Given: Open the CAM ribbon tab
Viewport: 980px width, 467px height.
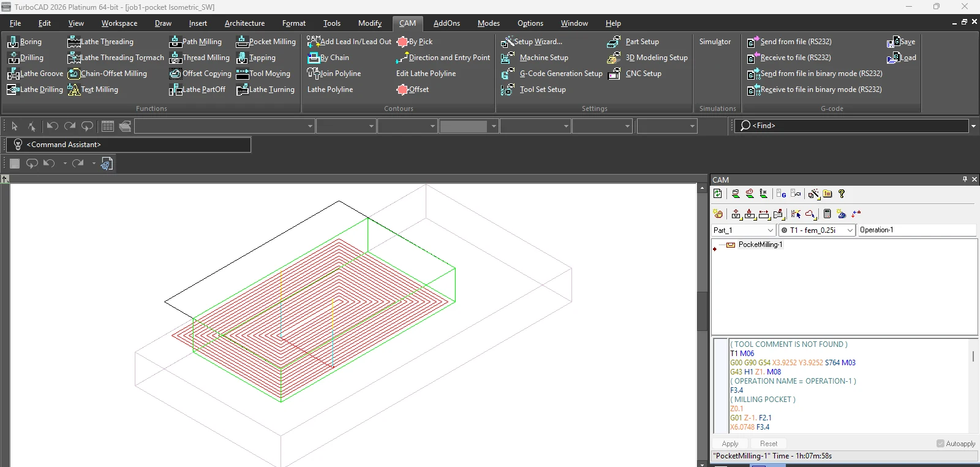Looking at the screenshot, I should click(x=407, y=23).
